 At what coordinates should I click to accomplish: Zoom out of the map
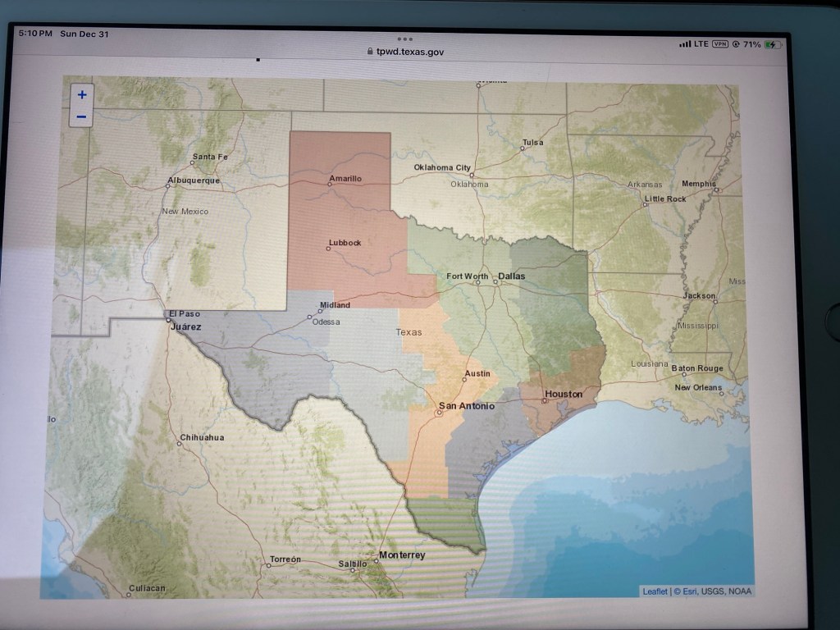point(82,116)
